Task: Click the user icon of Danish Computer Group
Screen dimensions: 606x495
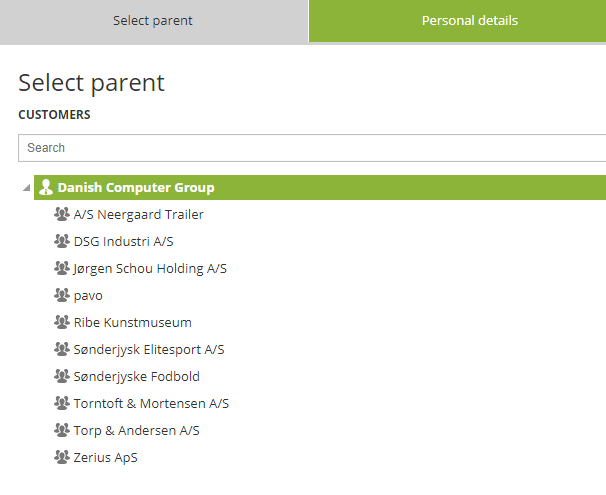Action: pos(46,187)
